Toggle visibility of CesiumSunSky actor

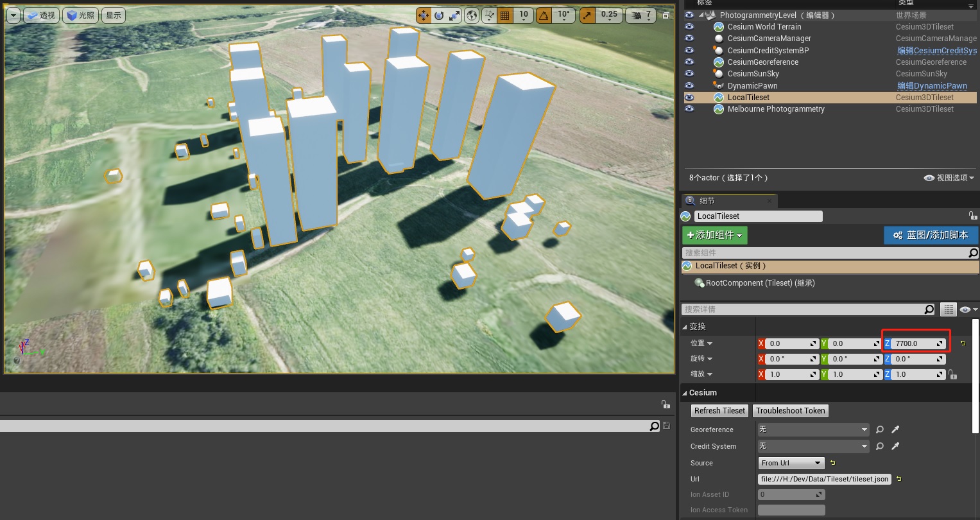(x=689, y=74)
